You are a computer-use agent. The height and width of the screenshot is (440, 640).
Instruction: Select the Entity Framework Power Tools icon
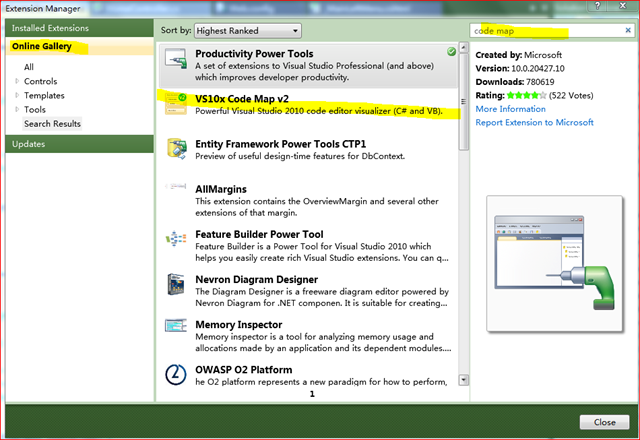(177, 148)
